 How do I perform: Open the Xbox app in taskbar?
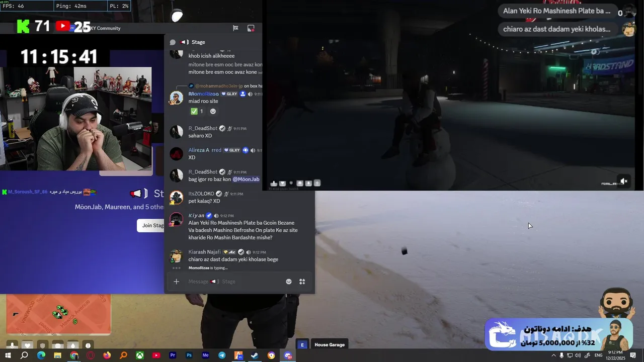tap(140, 355)
